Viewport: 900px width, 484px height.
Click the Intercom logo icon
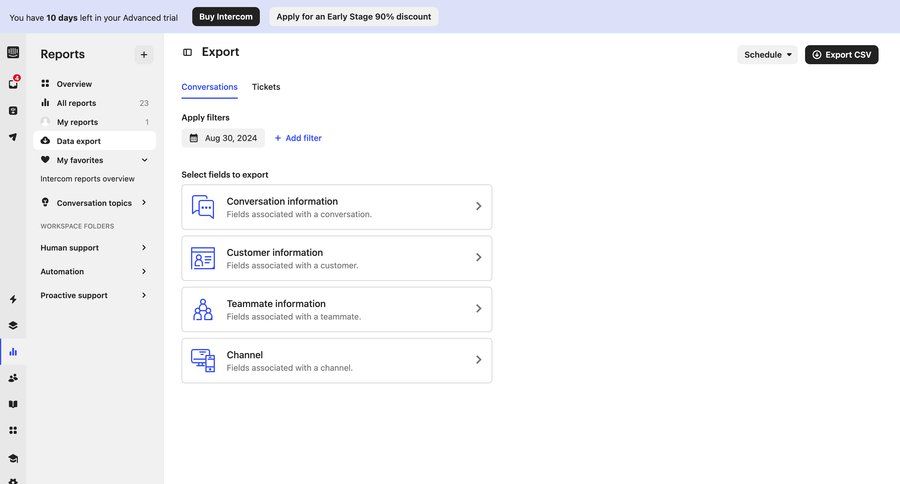(x=13, y=52)
